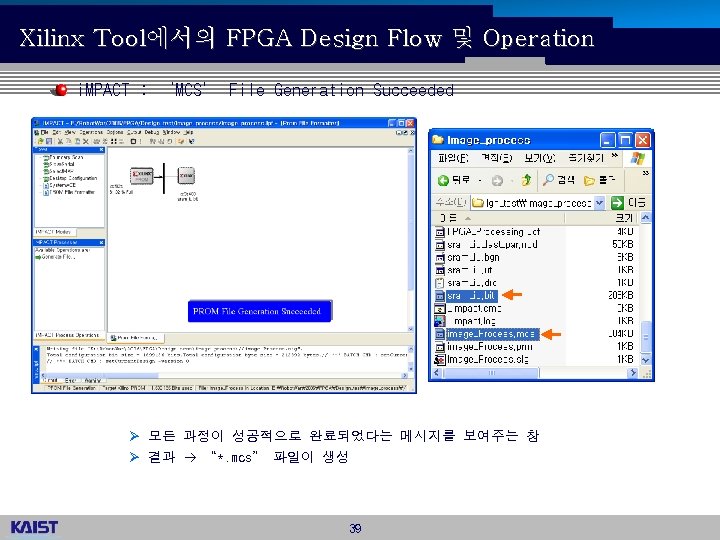Expand the Explorer toolbar overflow chevron
720x540 pixels.
[x=645, y=173]
